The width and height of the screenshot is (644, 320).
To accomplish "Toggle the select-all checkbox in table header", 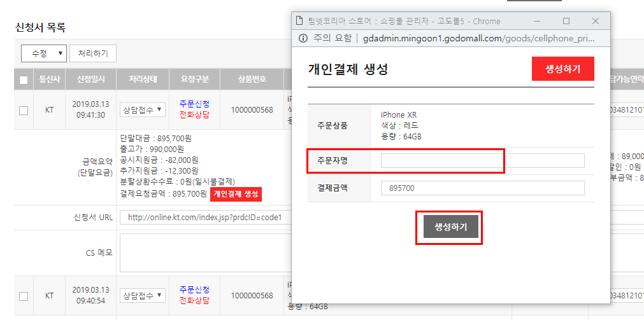I will click(24, 80).
